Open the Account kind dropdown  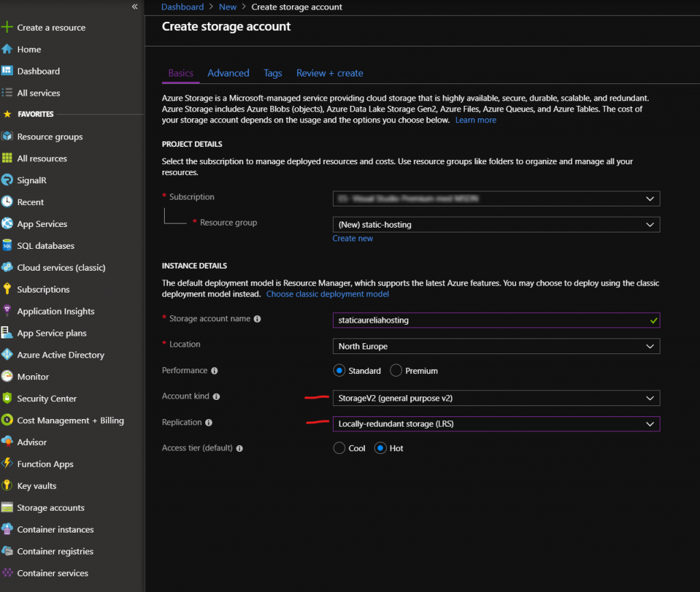click(x=496, y=398)
